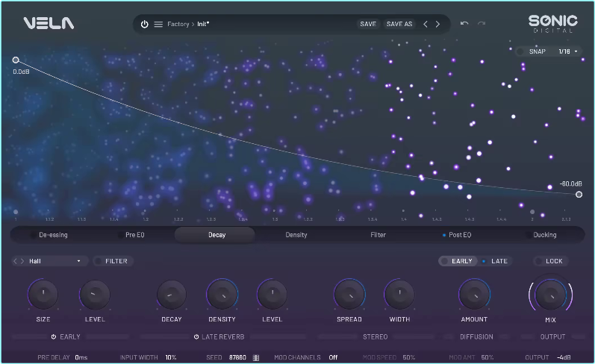This screenshot has height=364, width=595.
Task: Click the VELA logo
Action: point(49,24)
